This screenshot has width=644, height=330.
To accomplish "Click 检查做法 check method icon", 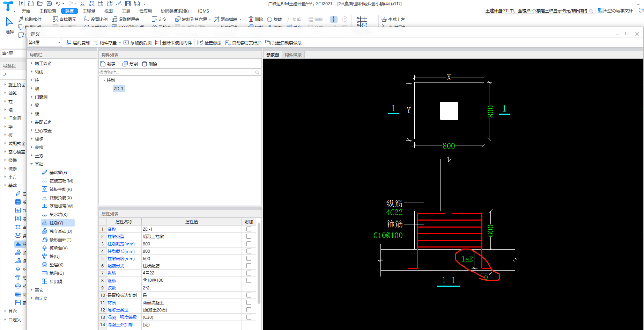I will [x=200, y=43].
